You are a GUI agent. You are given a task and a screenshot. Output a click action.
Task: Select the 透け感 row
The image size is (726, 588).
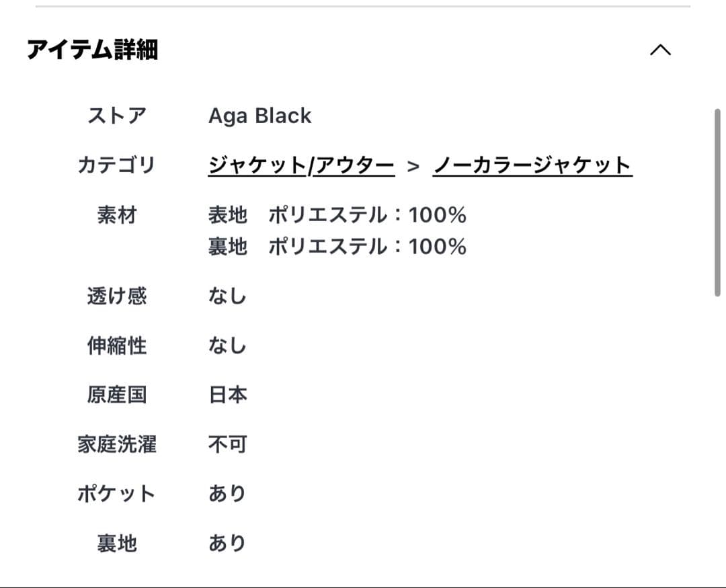(118, 296)
